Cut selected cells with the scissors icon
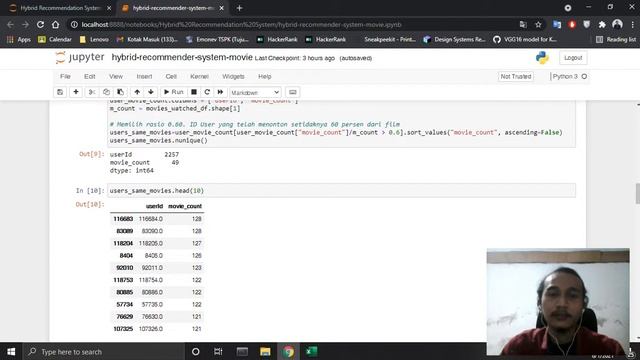Viewport: 640px width, 360px height. coord(92,92)
